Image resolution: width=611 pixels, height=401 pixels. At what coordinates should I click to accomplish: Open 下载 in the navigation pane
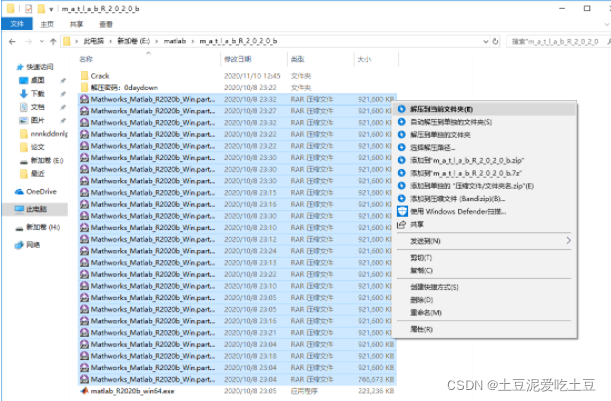[x=37, y=94]
